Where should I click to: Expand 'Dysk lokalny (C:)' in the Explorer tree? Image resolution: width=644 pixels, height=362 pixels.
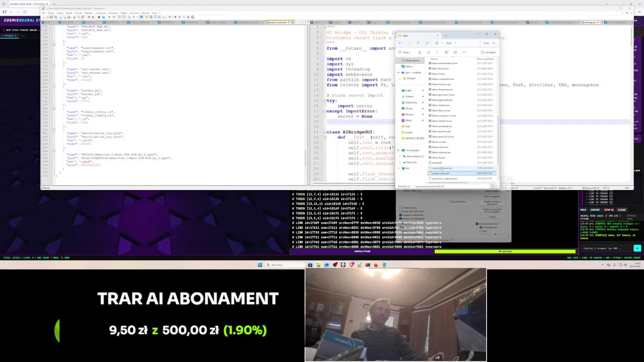pos(399,156)
